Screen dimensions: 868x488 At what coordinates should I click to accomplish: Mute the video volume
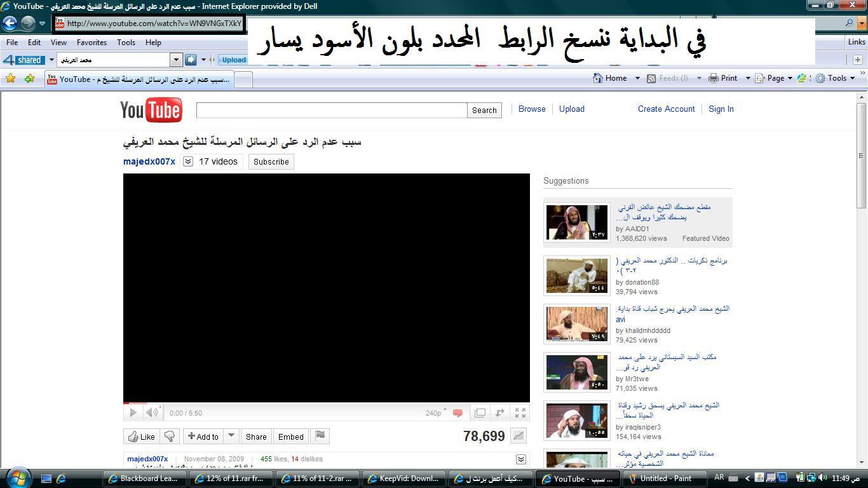152,412
